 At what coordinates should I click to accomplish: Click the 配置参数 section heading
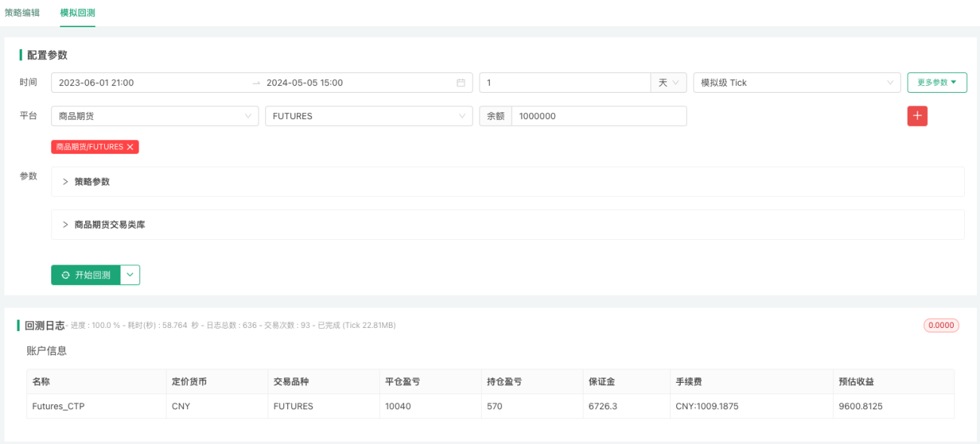tap(47, 55)
